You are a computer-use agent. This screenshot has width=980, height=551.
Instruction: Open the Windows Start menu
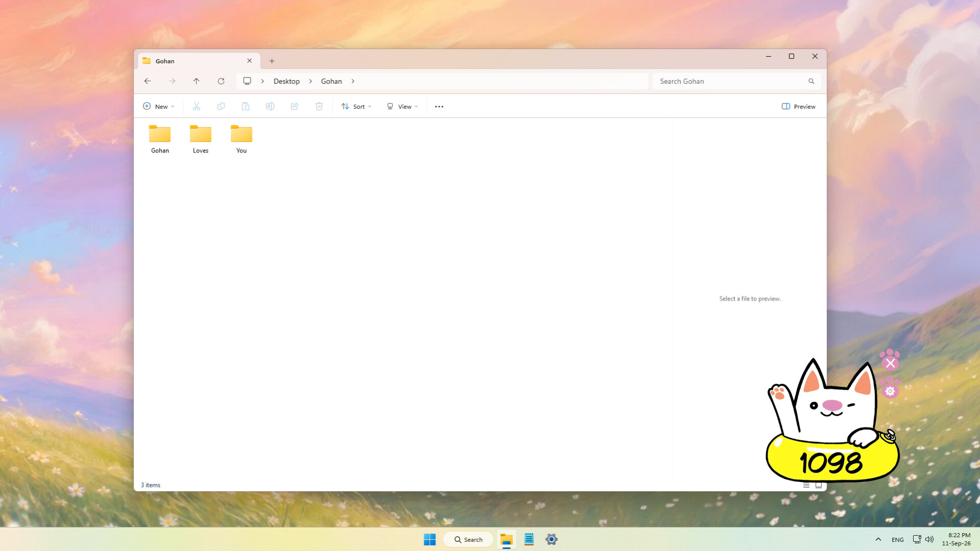tap(430, 539)
